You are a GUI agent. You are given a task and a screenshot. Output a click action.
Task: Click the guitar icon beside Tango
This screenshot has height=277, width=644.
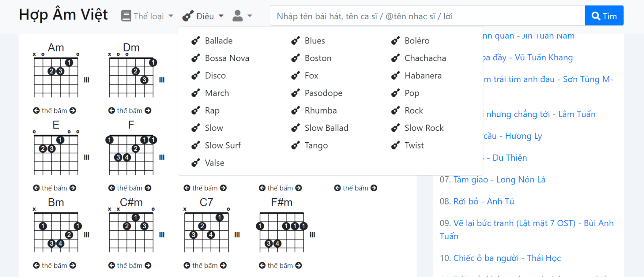click(x=295, y=145)
